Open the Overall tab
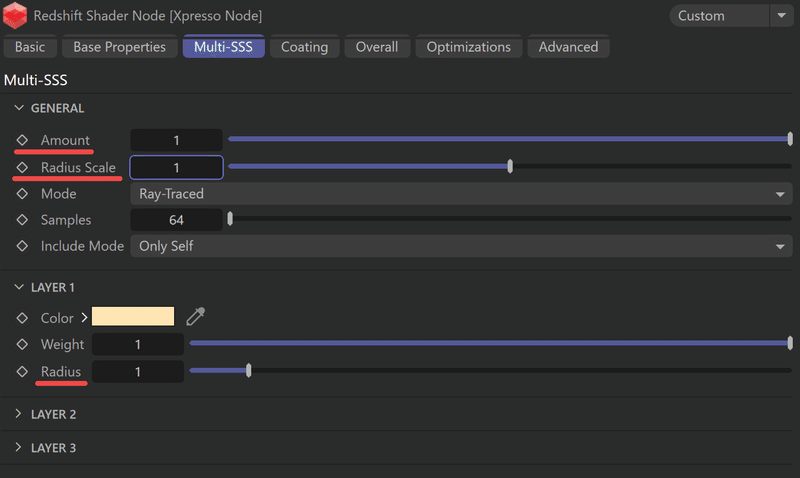This screenshot has width=800, height=478. tap(377, 47)
